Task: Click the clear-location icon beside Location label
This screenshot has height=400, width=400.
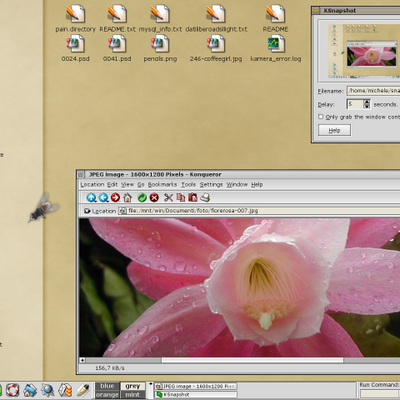Action: tap(87, 211)
